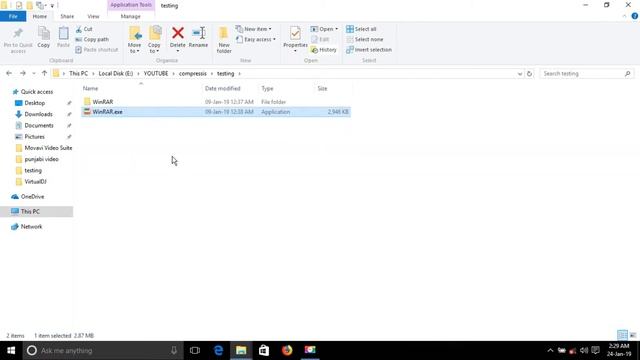Click Paste shortcut in ribbon

97,50
